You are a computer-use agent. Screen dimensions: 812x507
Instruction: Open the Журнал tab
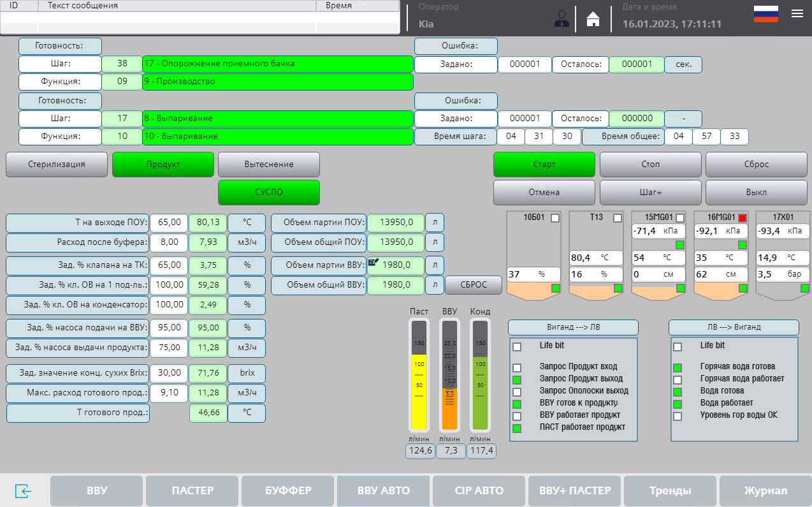[x=766, y=490]
